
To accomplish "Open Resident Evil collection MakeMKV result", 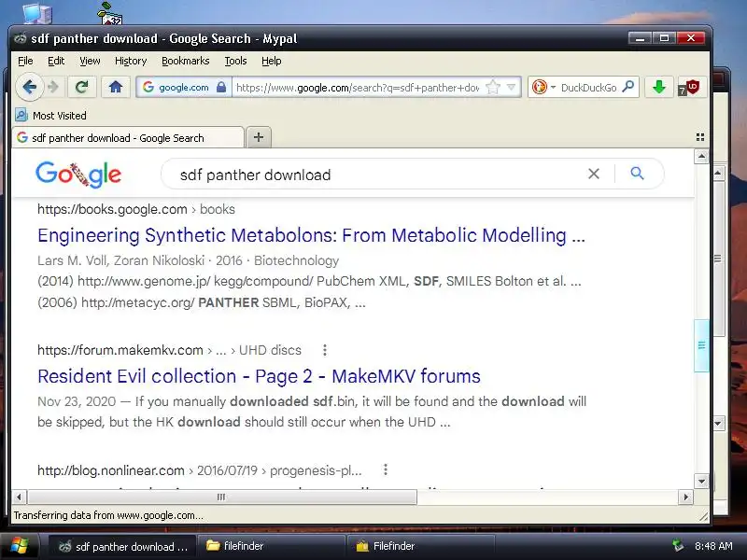I will click(259, 376).
